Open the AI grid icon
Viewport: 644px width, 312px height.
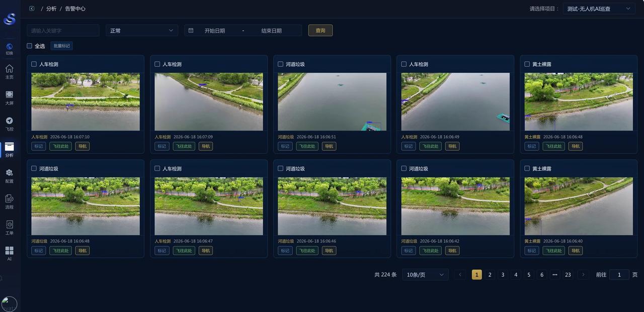(x=9, y=250)
